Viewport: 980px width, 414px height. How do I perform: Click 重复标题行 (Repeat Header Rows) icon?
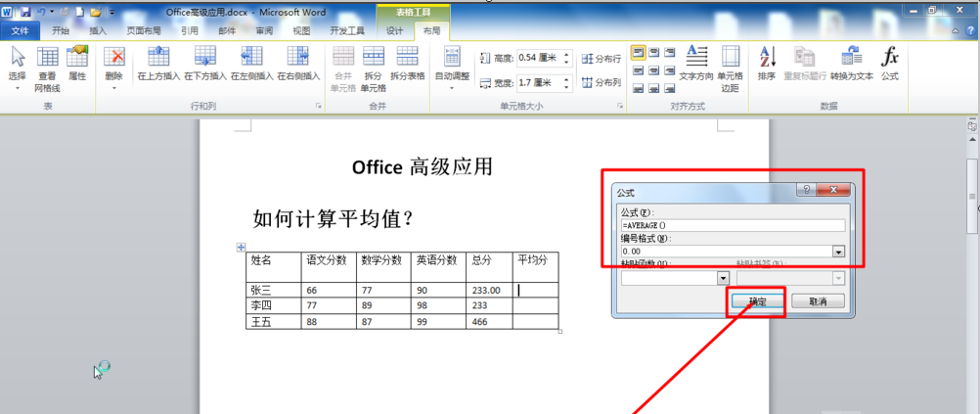[x=804, y=57]
